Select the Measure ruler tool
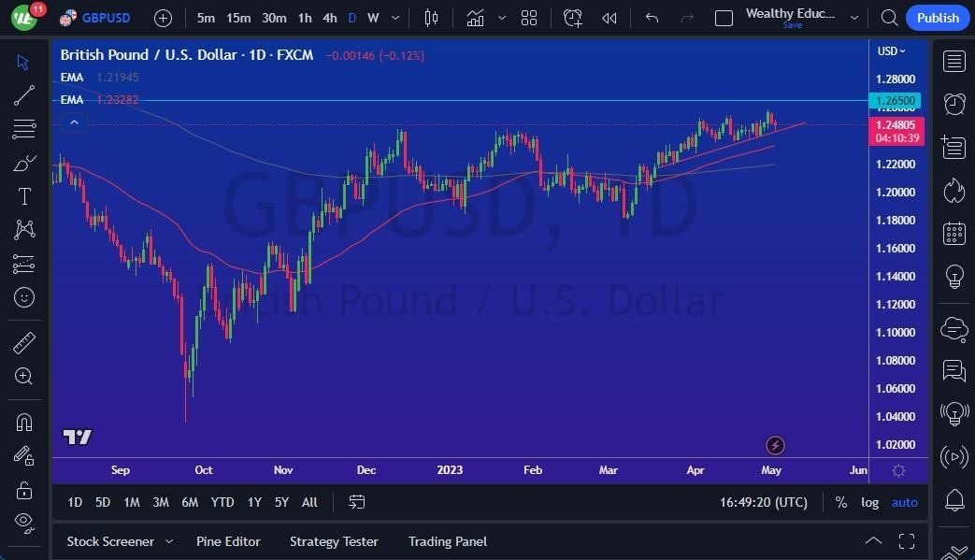The image size is (975, 560). (23, 342)
